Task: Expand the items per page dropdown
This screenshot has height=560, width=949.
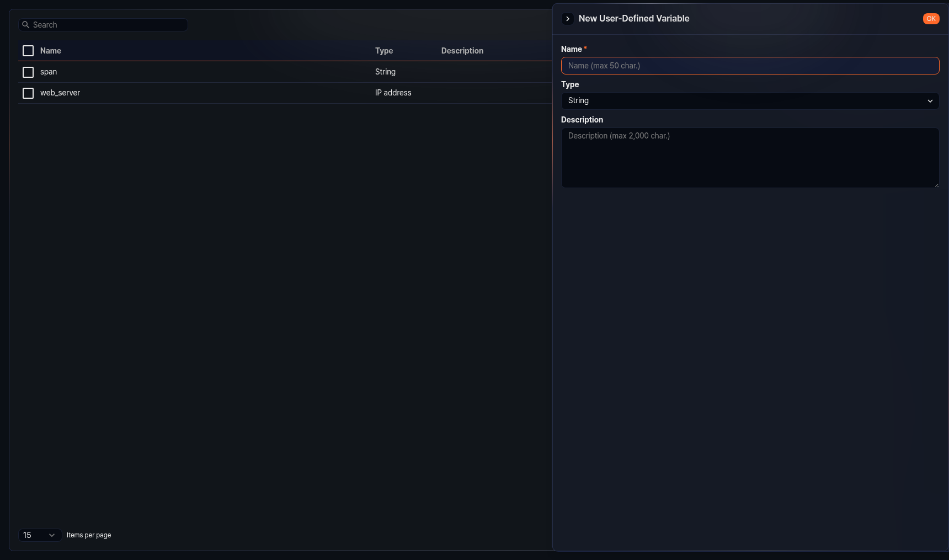Action: click(x=40, y=535)
